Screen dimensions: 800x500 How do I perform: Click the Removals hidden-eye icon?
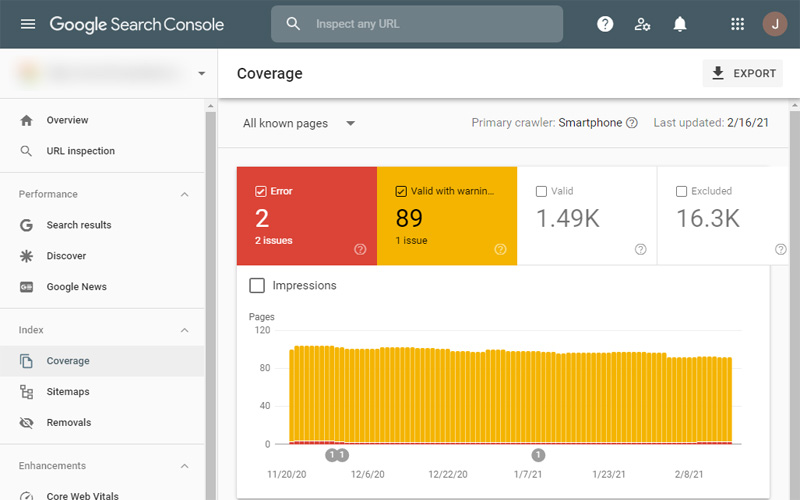26,422
